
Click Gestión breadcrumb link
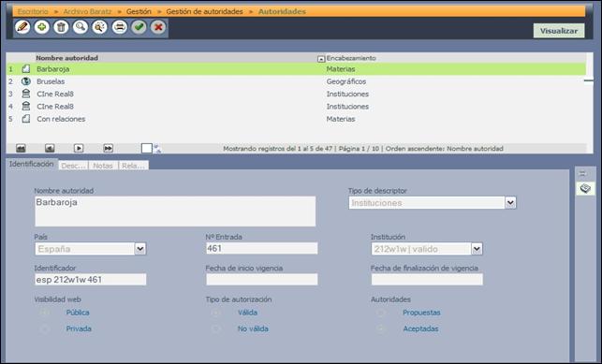[x=139, y=11]
